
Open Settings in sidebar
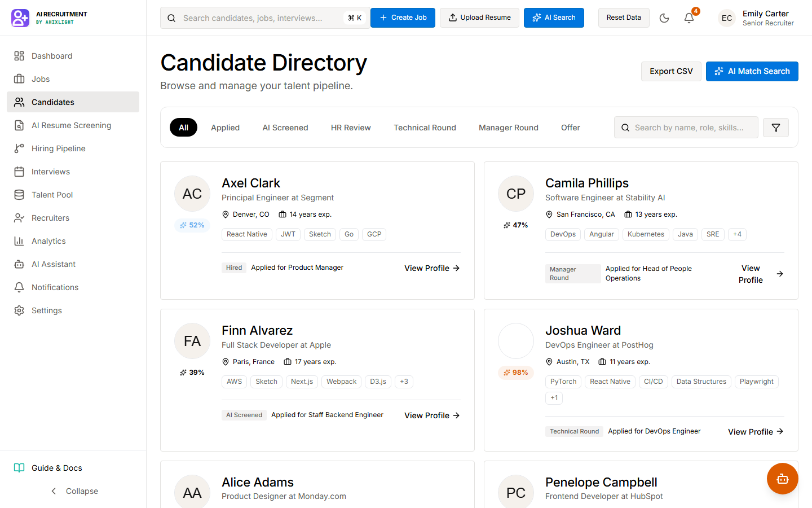73,310
